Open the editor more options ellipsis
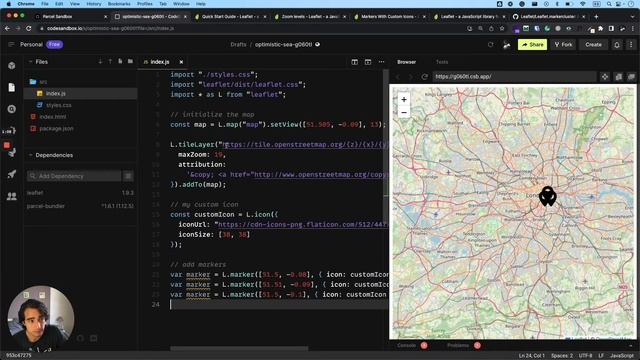This screenshot has width=640, height=360. click(x=381, y=62)
